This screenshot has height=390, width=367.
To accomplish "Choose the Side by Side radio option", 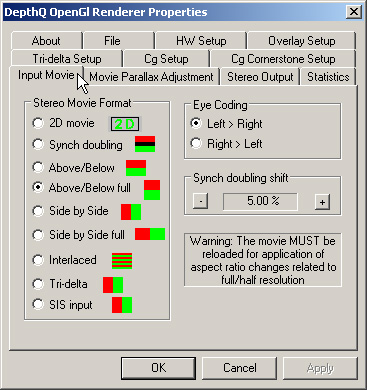I will tap(38, 211).
